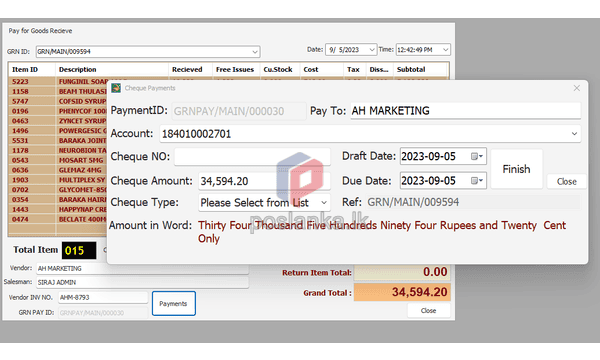Select the Vendor INV NO. field
The image size is (600, 360).
(103, 297)
